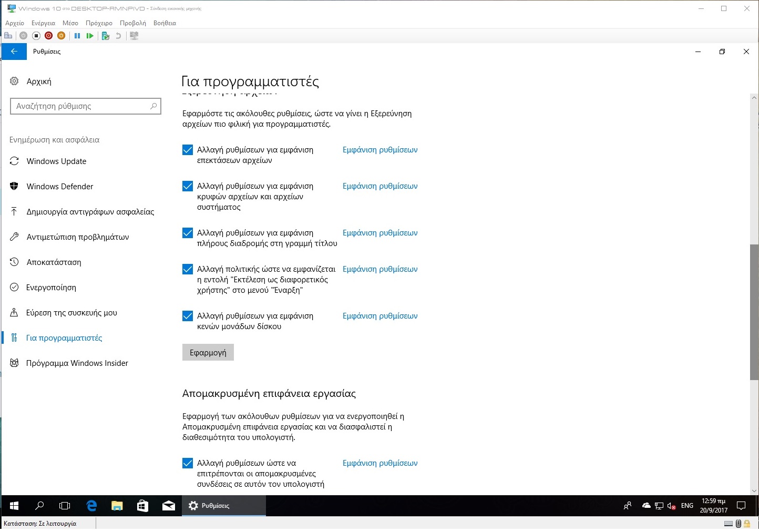Screen dimensions: 759x532
Task: Click the mouse status icon in status bar
Action: click(x=738, y=524)
